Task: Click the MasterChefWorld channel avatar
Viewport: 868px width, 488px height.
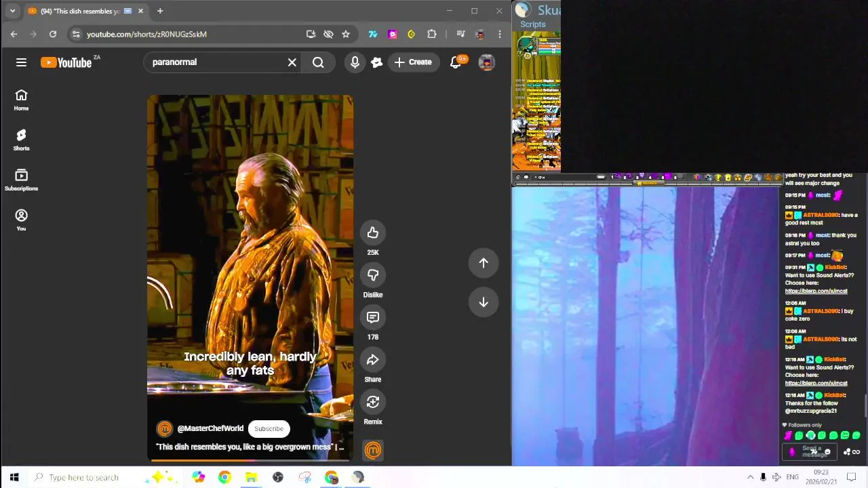Action: coord(165,428)
